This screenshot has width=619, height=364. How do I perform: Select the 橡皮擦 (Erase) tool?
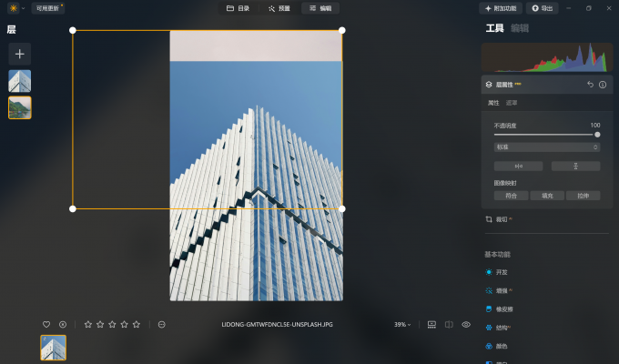pos(499,309)
